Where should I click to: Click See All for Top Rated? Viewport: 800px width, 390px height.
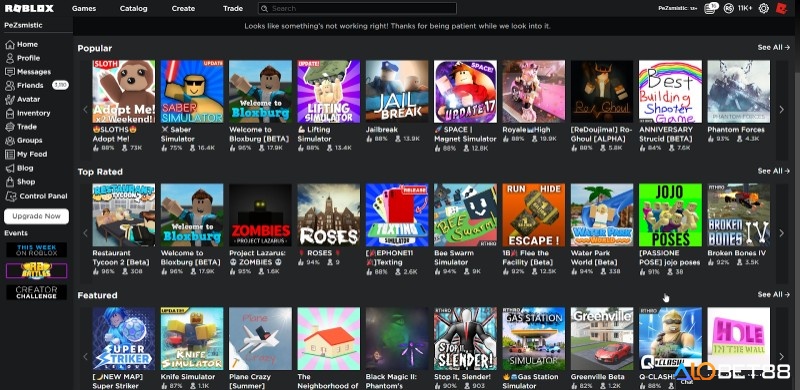coord(773,171)
